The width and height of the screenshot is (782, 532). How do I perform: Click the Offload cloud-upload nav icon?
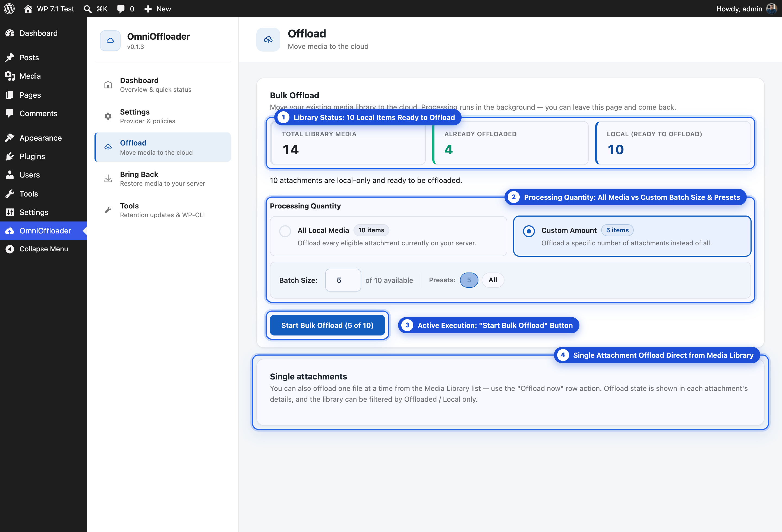[108, 147]
